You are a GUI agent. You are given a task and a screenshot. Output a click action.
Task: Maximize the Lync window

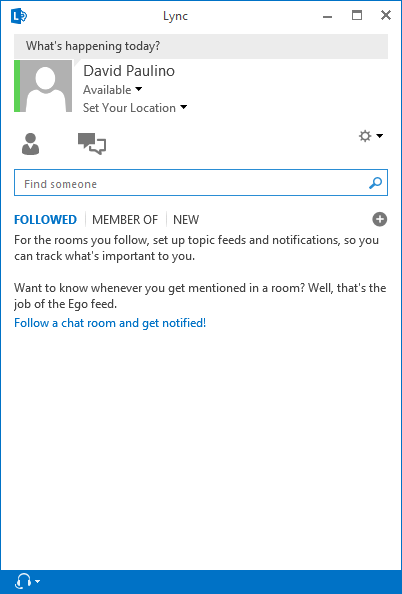(357, 16)
